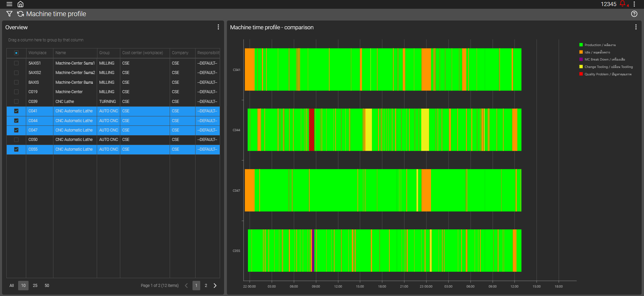
Task: Open the Overview panel kebab menu
Action: 218,27
